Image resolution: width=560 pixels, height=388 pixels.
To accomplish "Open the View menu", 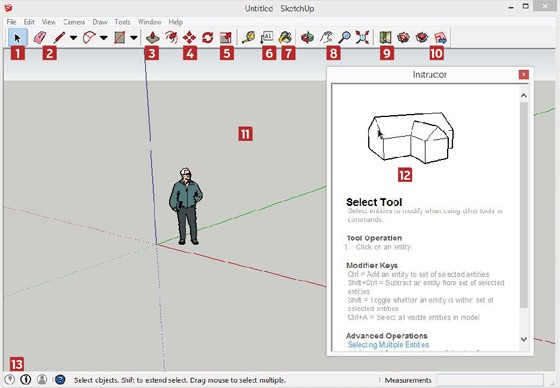I will [49, 22].
